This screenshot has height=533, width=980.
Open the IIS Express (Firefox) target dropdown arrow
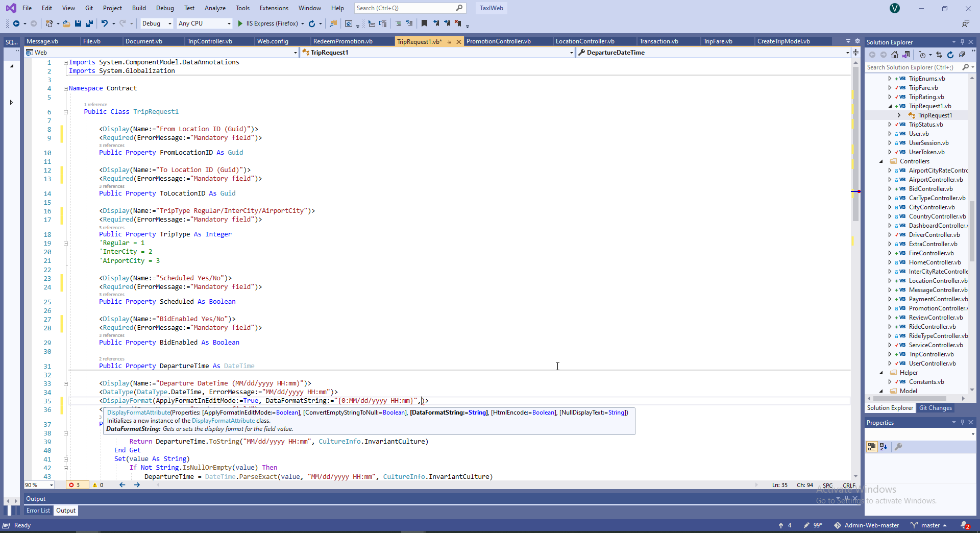[x=303, y=23]
